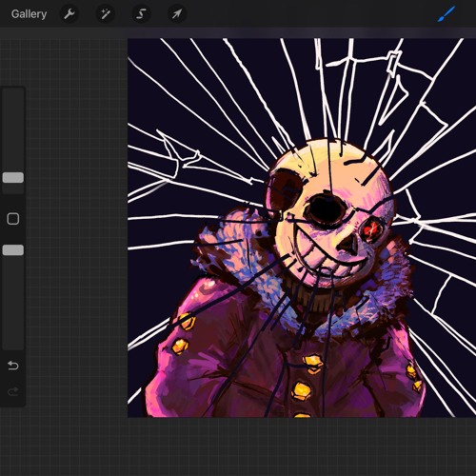Activate the Selection tool

[141, 14]
